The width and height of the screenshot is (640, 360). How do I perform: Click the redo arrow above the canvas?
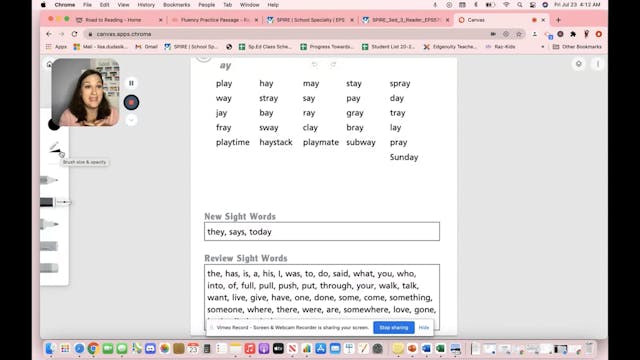[x=333, y=64]
